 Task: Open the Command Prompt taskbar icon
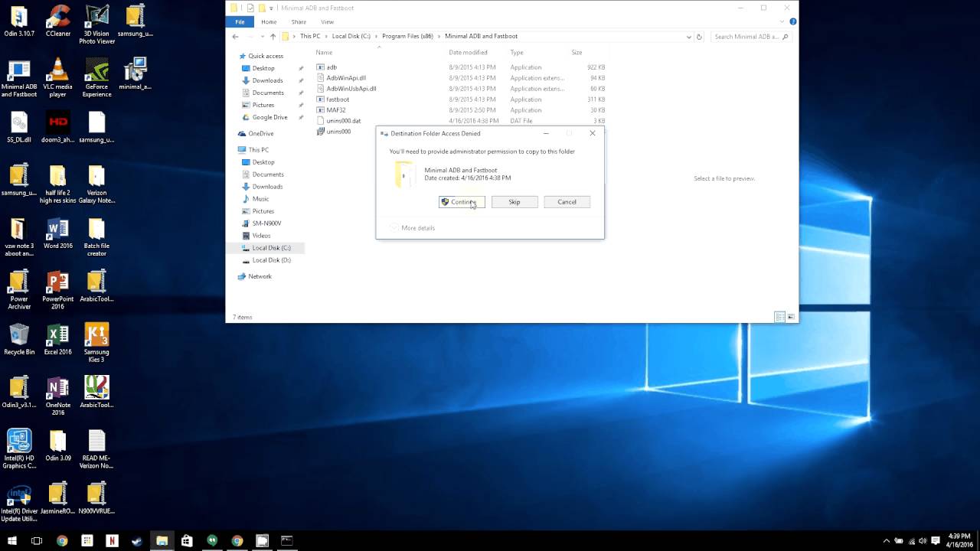tap(286, 540)
